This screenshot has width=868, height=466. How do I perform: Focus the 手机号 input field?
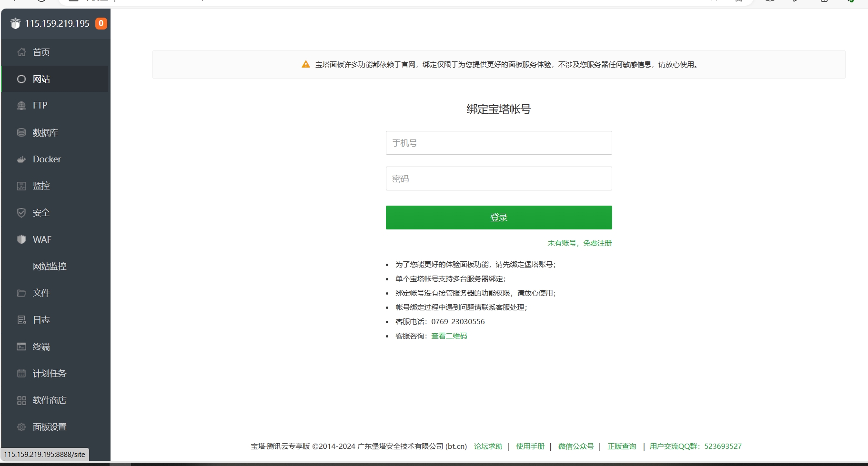click(499, 143)
